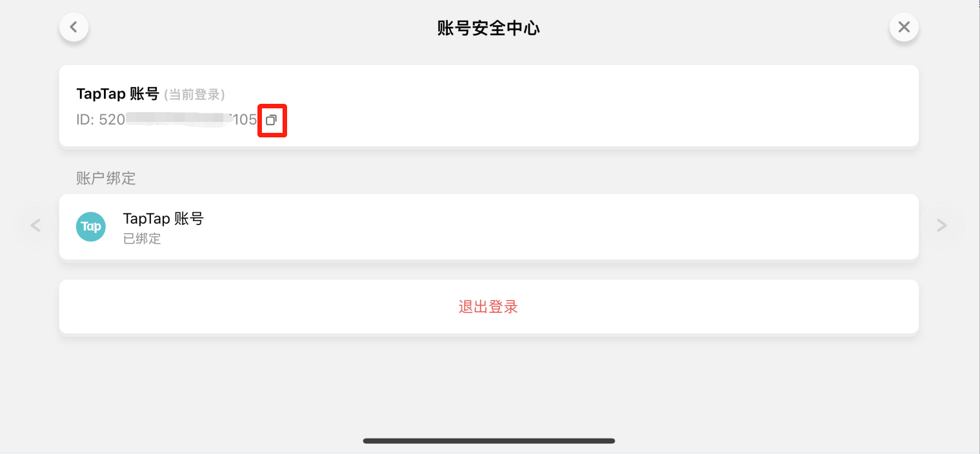The image size is (980, 454).
Task: Click the blurred middle part of the ID
Action: 179,120
